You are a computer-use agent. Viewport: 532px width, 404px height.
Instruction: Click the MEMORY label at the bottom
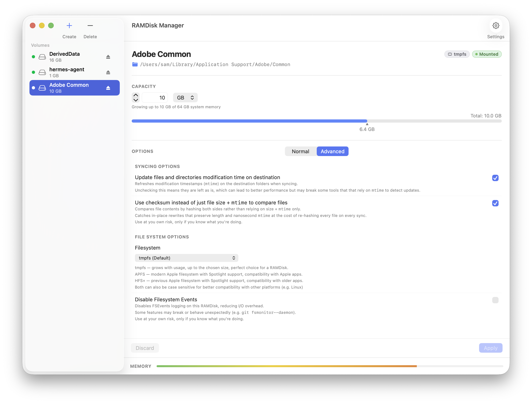point(141,366)
